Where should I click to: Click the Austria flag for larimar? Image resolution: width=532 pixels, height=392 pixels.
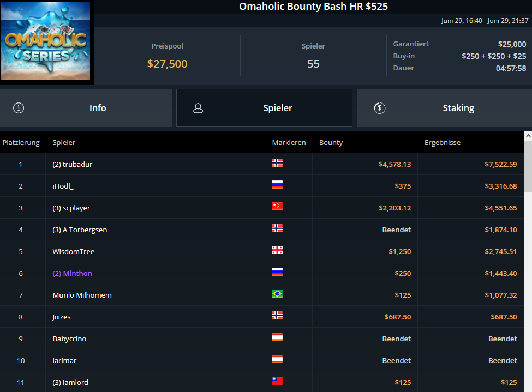pos(277,359)
